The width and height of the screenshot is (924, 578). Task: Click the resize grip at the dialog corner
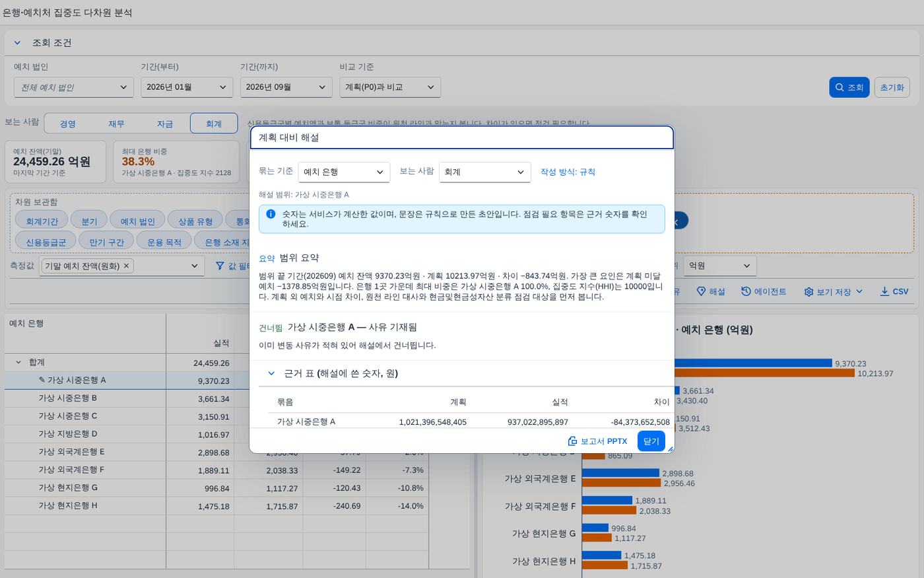670,449
